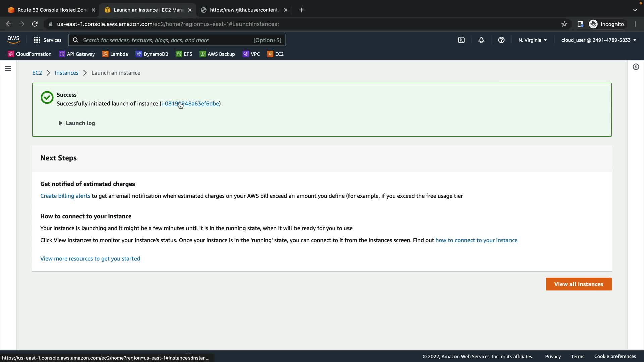Open AWS CloudShell terminal icon
The width and height of the screenshot is (644, 362).
(461, 40)
